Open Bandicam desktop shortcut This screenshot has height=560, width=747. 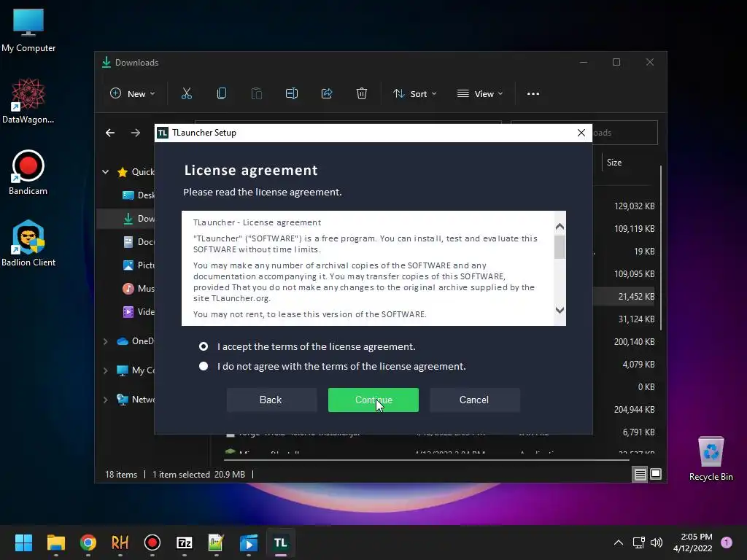pos(28,173)
